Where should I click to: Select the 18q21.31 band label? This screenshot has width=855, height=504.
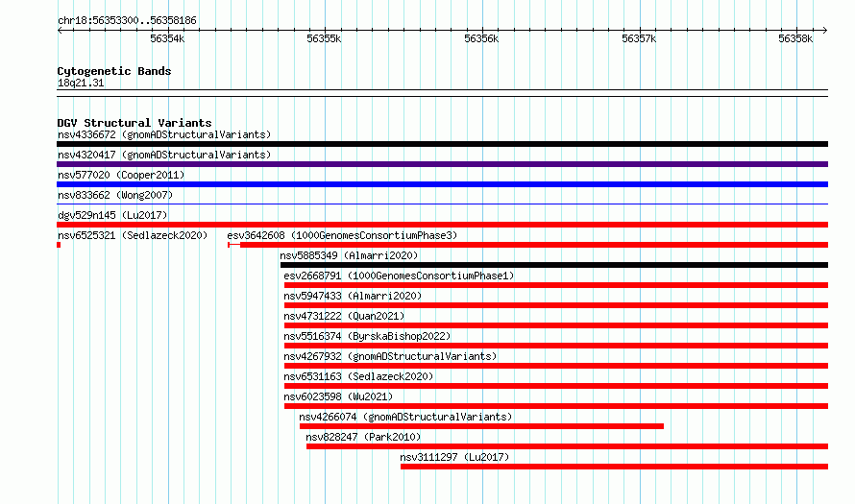81,83
